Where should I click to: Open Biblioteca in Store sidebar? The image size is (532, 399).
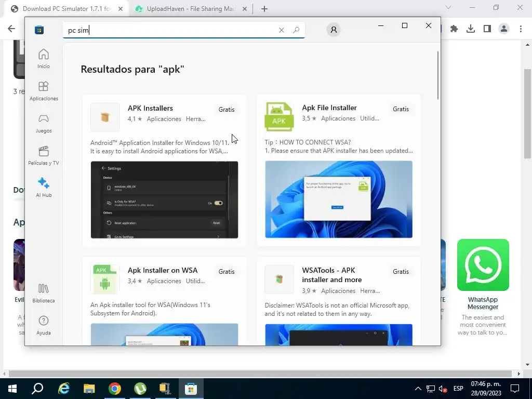pos(44,293)
